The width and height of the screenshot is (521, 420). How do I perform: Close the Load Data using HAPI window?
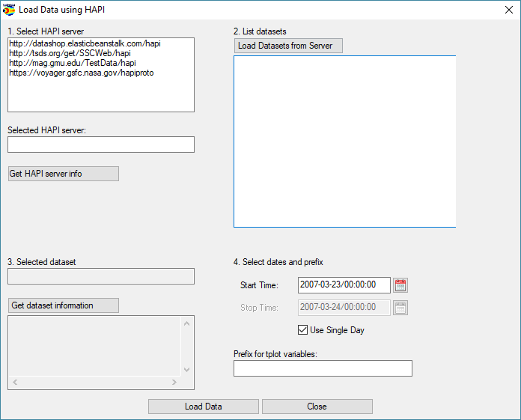508,10
